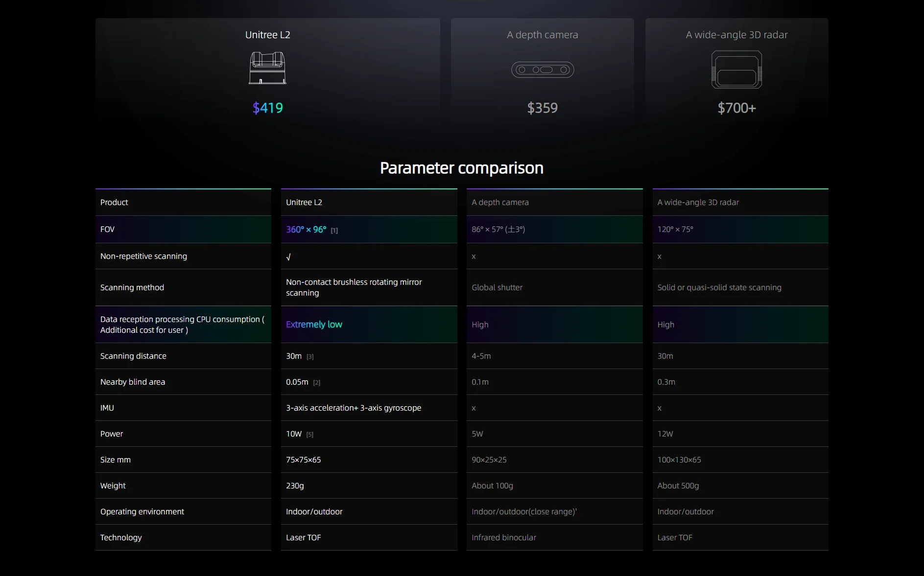Select the "12W" power value
924x576 pixels.
point(665,434)
